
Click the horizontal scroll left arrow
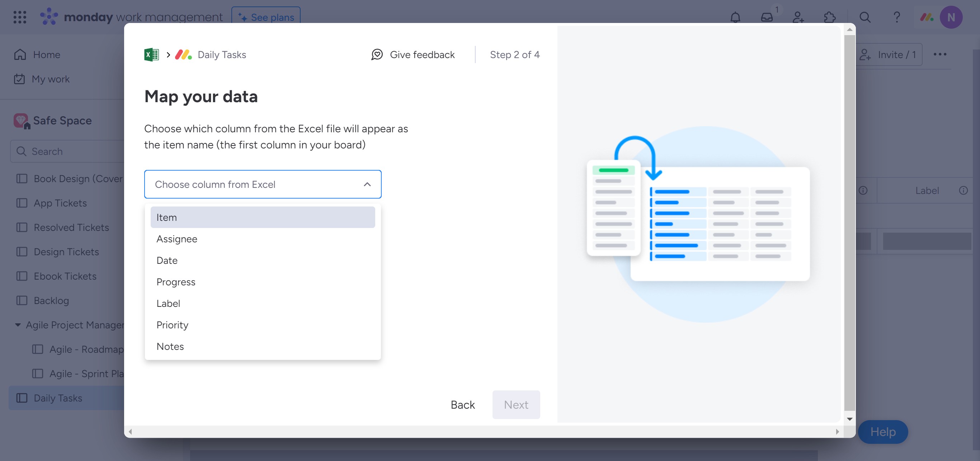click(131, 432)
